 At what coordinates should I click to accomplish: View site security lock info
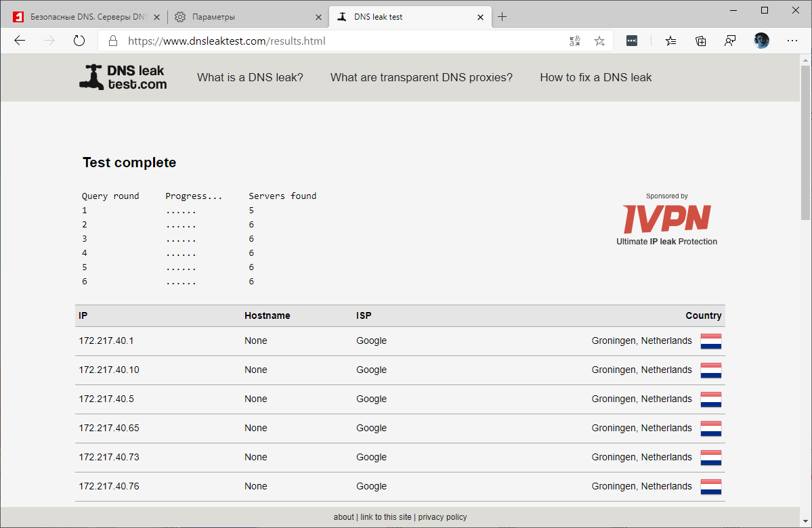[113, 41]
